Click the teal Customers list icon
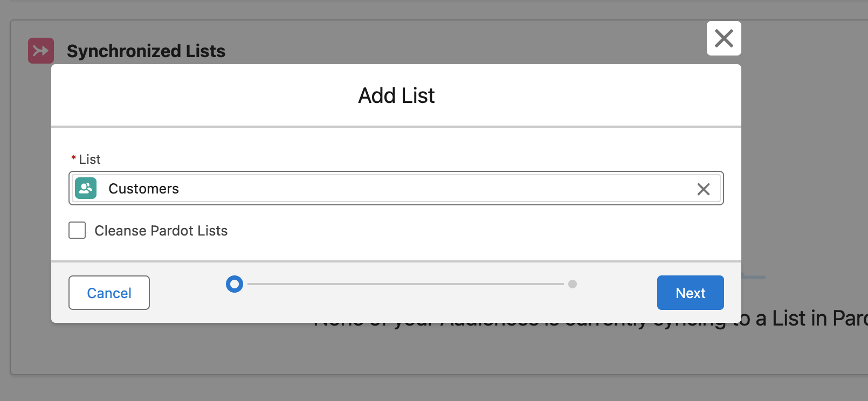 click(86, 188)
